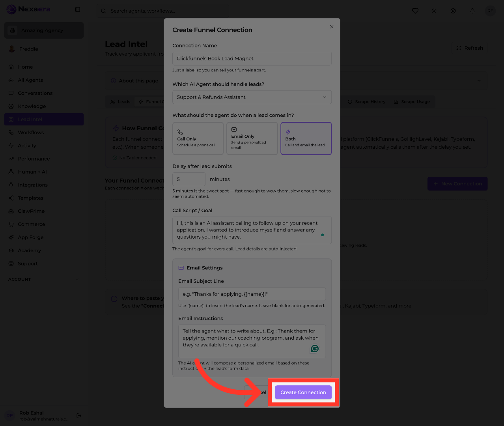
Task: Choose the Both call and email option
Action: coord(306,138)
